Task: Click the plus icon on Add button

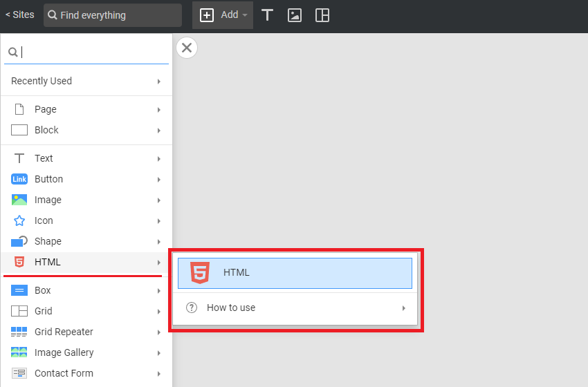Action: pyautogui.click(x=207, y=15)
